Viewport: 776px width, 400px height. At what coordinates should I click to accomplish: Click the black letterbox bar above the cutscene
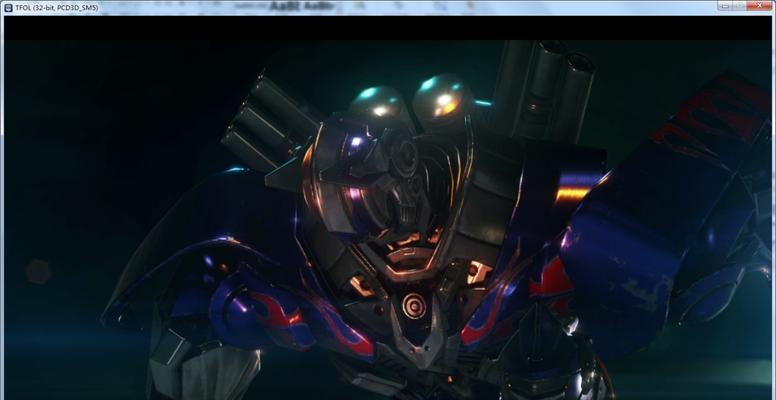click(x=388, y=28)
